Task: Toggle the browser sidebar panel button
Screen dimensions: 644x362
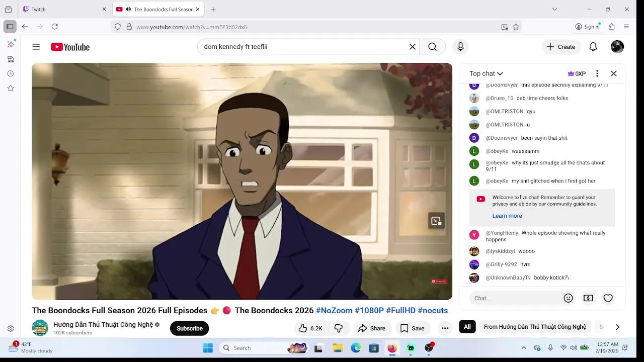Action: (x=10, y=27)
